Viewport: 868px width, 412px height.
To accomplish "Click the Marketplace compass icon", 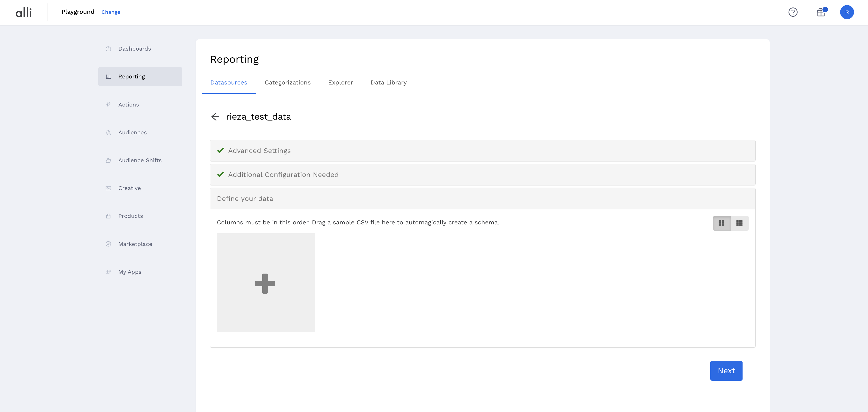I will (x=108, y=244).
